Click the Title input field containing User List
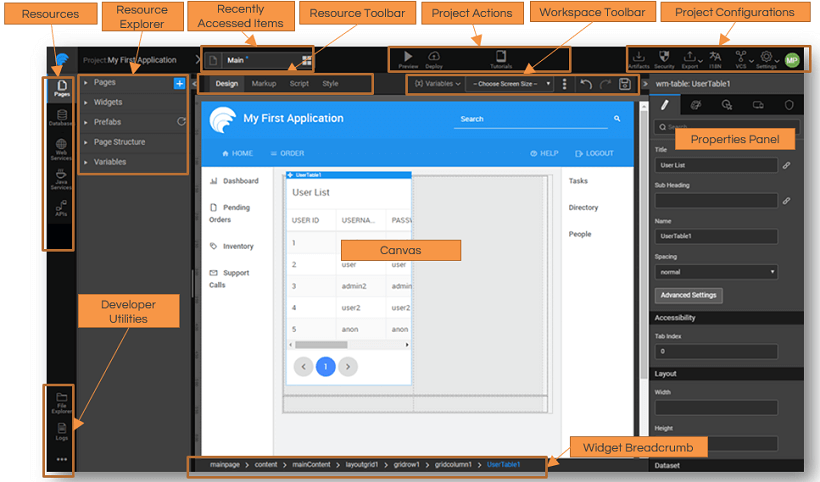The width and height of the screenshot is (820, 482). click(x=716, y=164)
